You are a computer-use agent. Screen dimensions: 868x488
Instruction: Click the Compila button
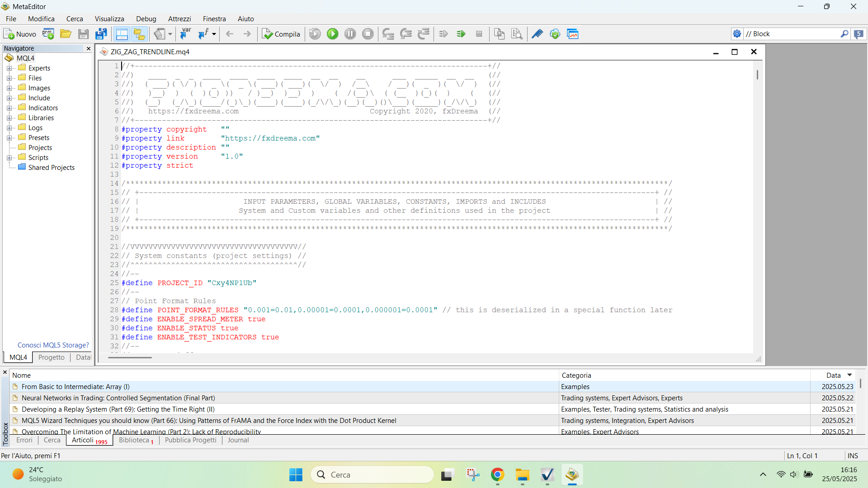pos(281,34)
